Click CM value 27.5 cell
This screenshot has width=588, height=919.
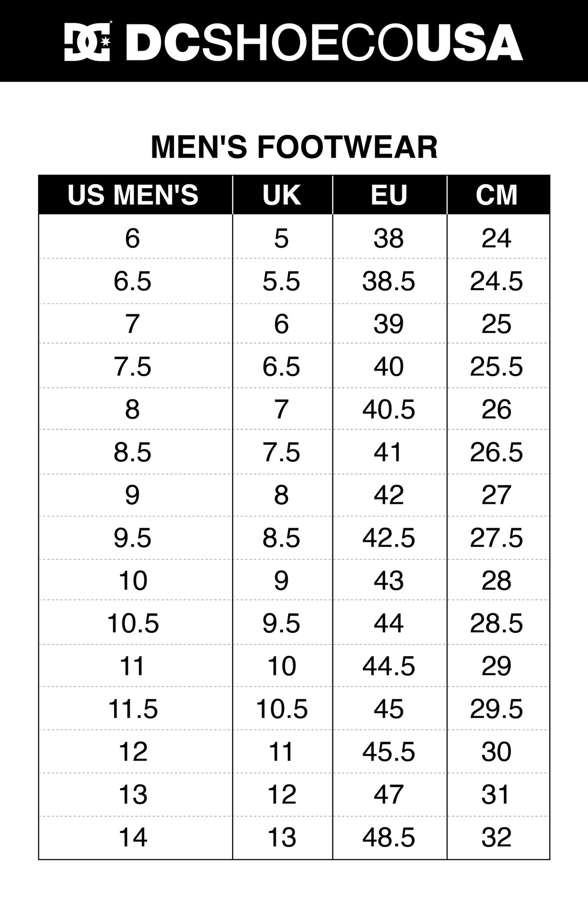[x=498, y=538]
